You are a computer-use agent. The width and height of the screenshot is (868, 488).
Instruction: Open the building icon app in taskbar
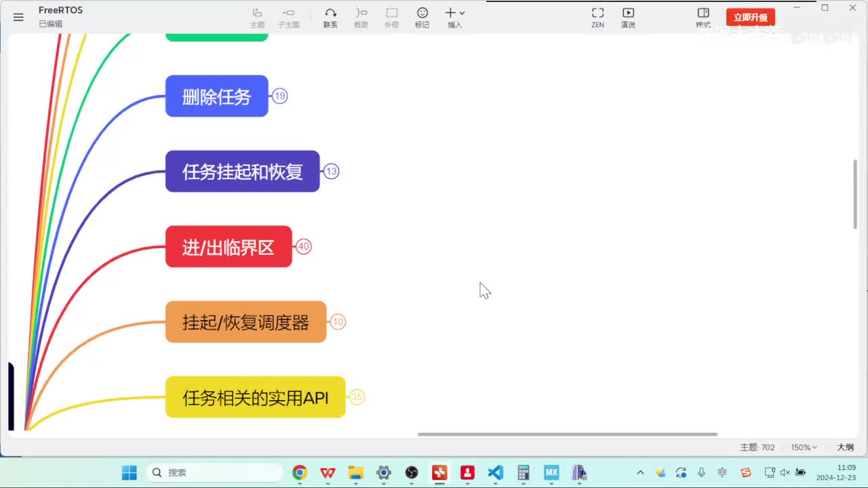click(579, 472)
